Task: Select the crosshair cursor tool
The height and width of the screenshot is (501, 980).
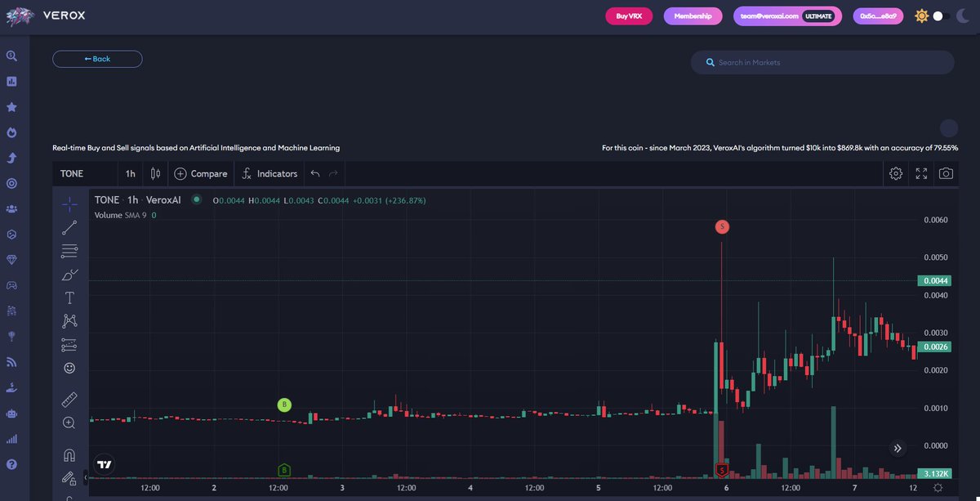Action: (x=69, y=204)
